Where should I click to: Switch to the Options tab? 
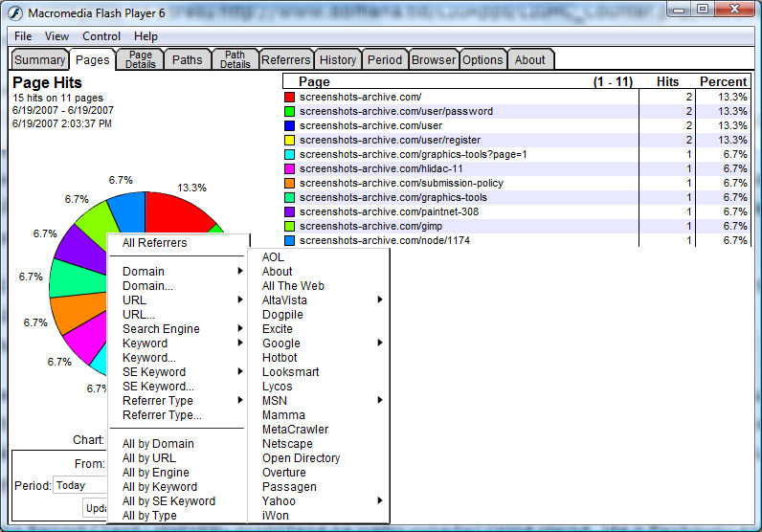[x=482, y=59]
